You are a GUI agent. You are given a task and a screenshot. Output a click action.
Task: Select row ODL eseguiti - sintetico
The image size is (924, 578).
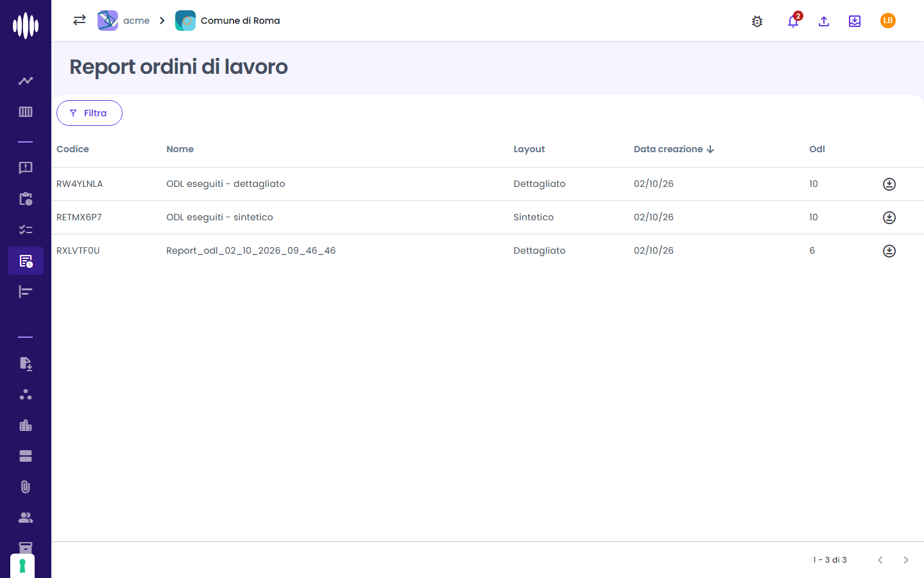pos(488,218)
